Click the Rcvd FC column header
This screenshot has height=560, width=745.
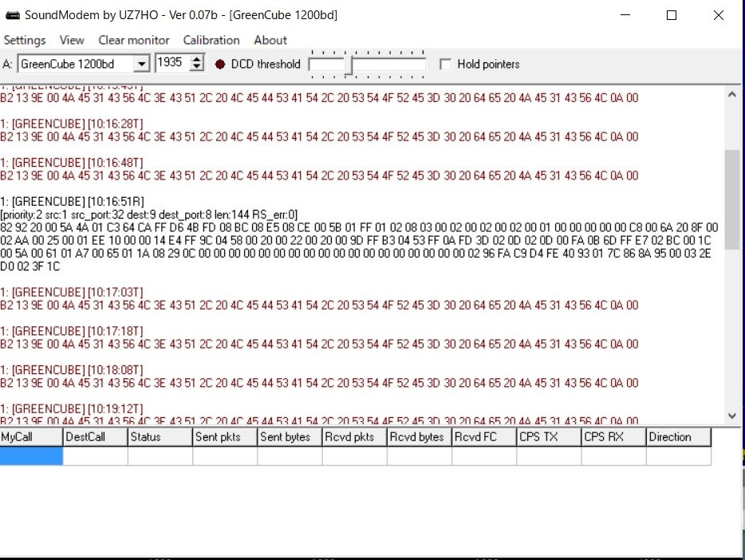484,437
